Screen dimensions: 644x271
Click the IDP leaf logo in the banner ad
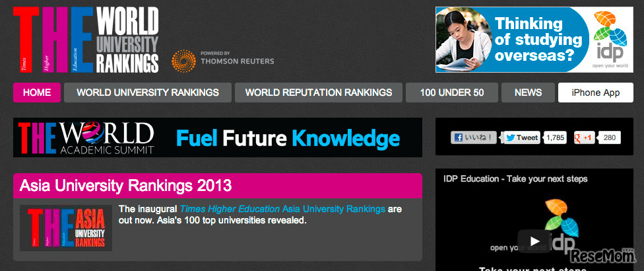[x=610, y=39]
